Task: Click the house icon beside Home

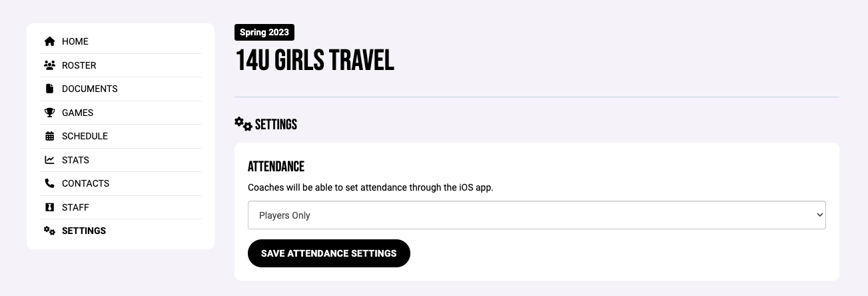Action: coord(49,41)
